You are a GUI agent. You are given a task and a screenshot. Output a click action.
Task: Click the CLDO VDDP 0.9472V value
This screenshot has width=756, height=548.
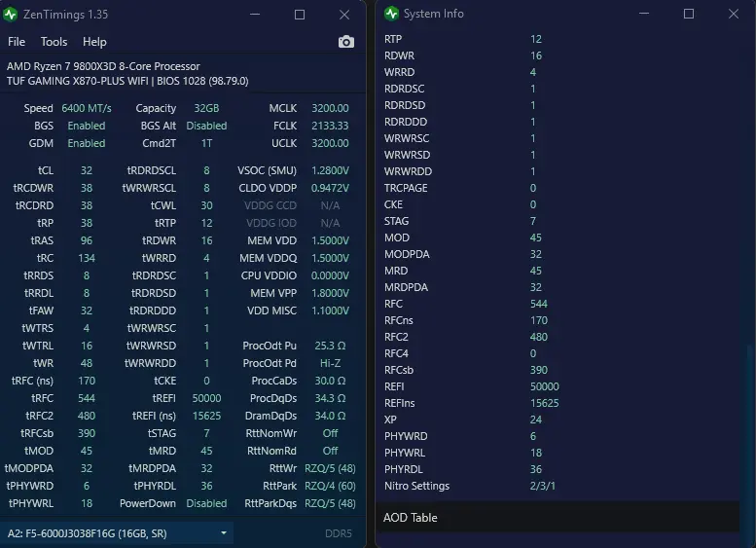(330, 188)
